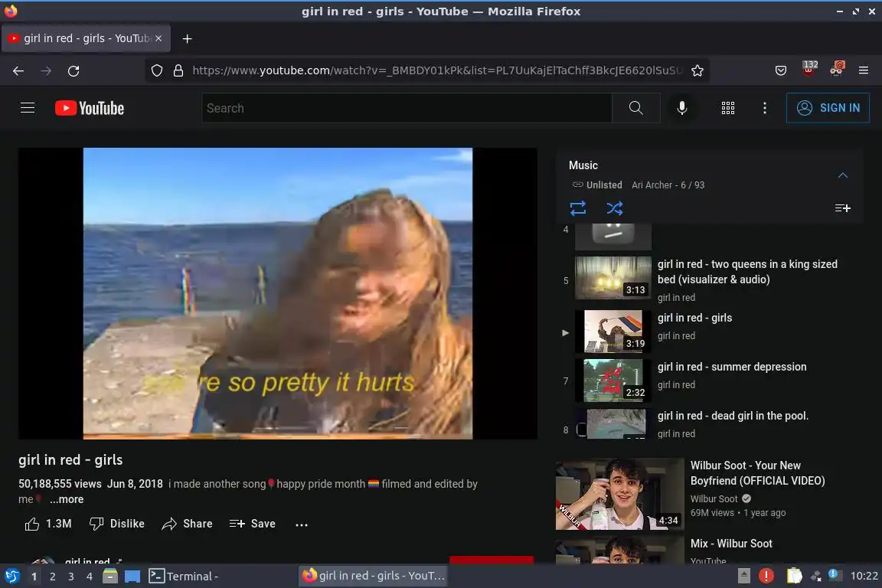Screen dimensions: 882x588
Task: Open a new browser tab
Action: click(x=188, y=38)
